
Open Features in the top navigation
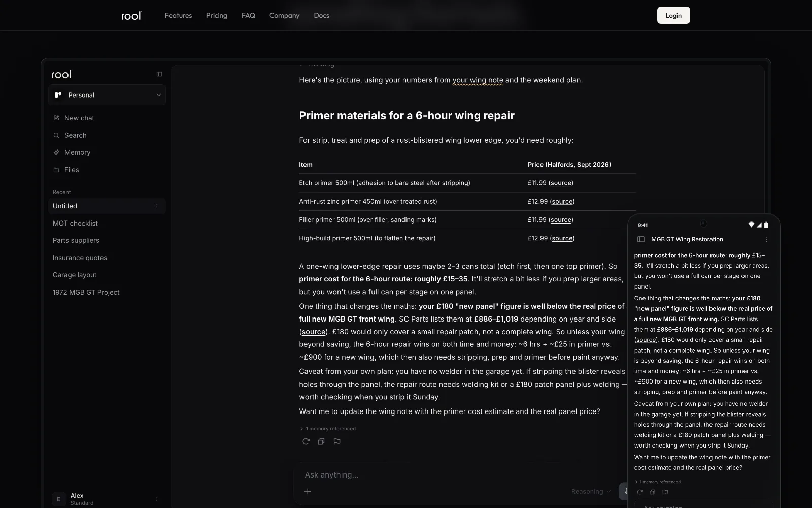click(x=179, y=16)
